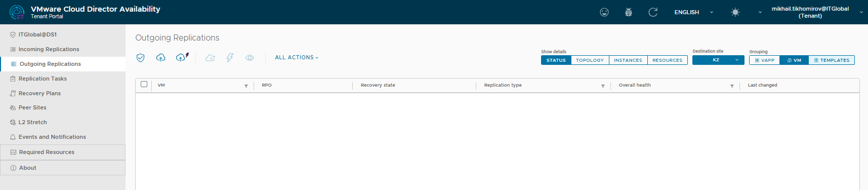This screenshot has height=190, width=868.
Task: Sort by the Recovery state column header
Action: click(378, 85)
